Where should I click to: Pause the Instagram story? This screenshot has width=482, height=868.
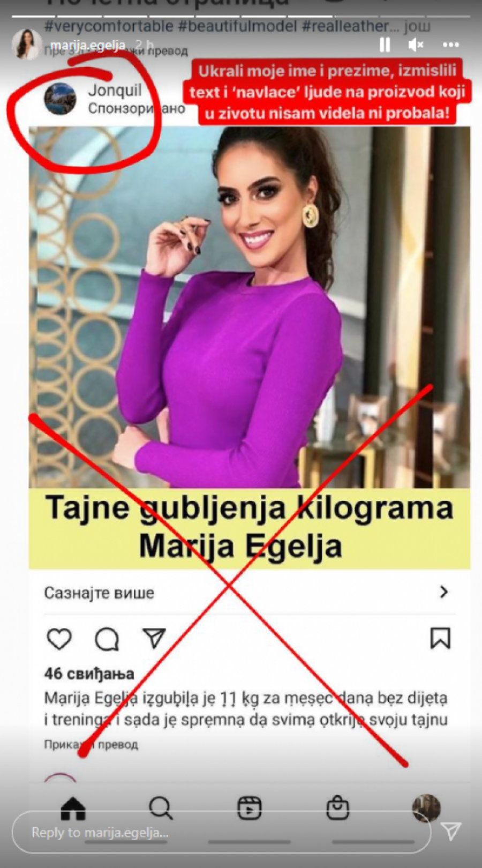(x=385, y=45)
